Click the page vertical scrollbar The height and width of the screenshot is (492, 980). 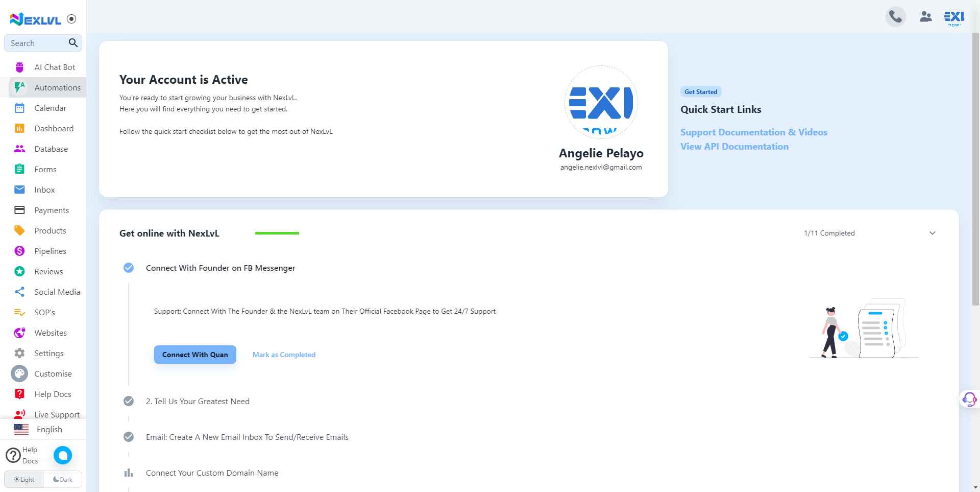coord(975,169)
